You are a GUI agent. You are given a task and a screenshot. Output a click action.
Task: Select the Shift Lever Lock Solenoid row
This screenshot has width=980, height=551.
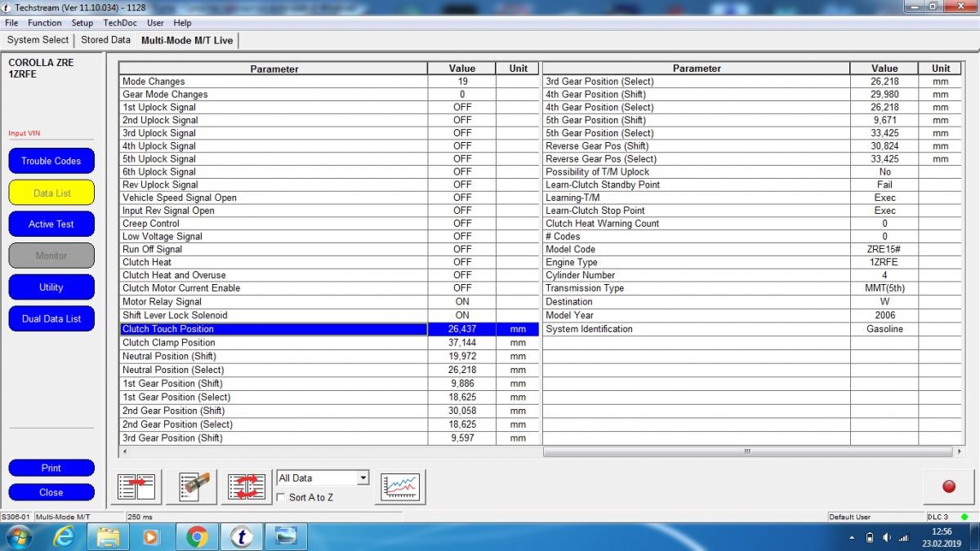(329, 315)
